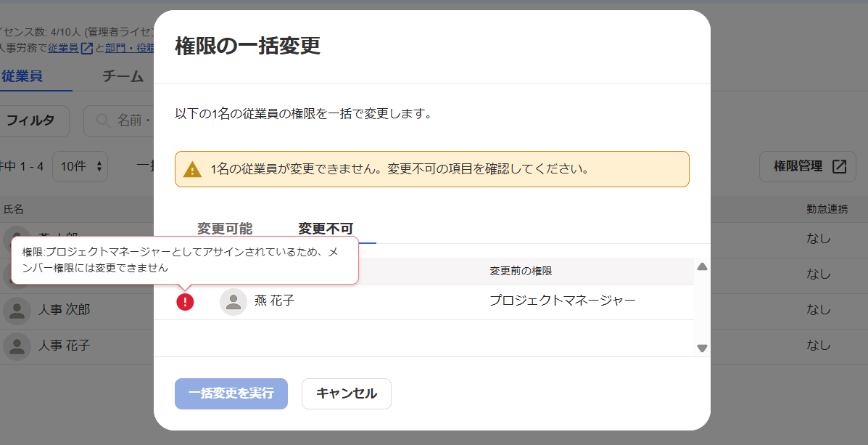Image resolution: width=868 pixels, height=445 pixels.
Task: Open the 従業員 tab in background page
Action: point(22,76)
